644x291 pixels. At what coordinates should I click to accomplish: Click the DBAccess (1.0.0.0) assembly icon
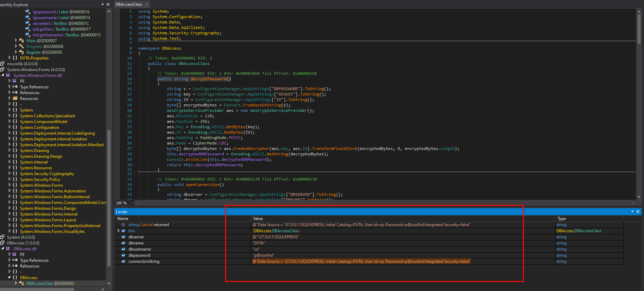tap(2, 243)
